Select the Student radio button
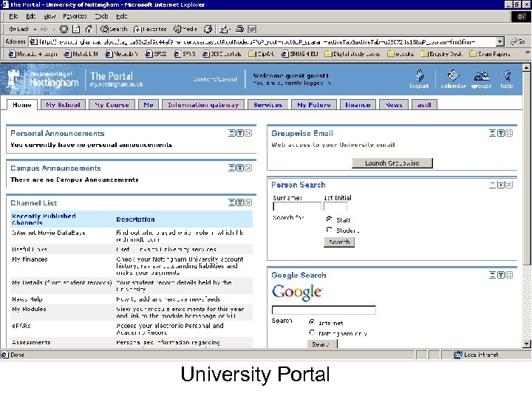Screen dimensions: 532x399 coord(329,230)
